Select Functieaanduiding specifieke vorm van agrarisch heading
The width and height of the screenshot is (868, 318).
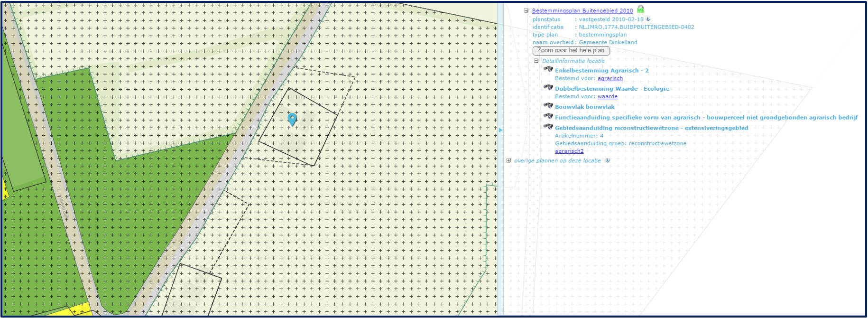tap(706, 117)
